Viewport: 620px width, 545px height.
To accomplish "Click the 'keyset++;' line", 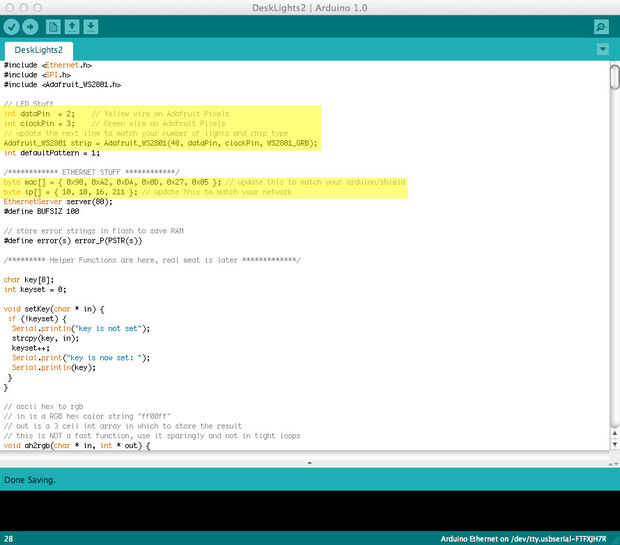I will pyautogui.click(x=31, y=348).
